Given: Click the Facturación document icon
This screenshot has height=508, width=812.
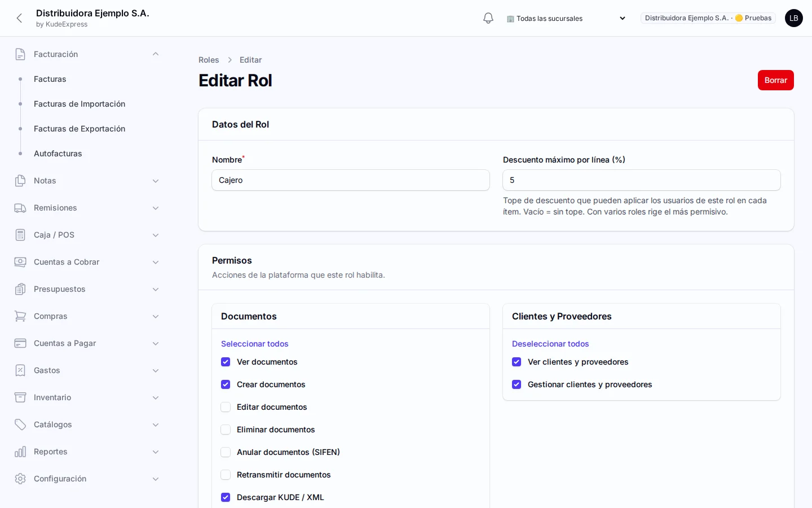Looking at the screenshot, I should tap(20, 54).
